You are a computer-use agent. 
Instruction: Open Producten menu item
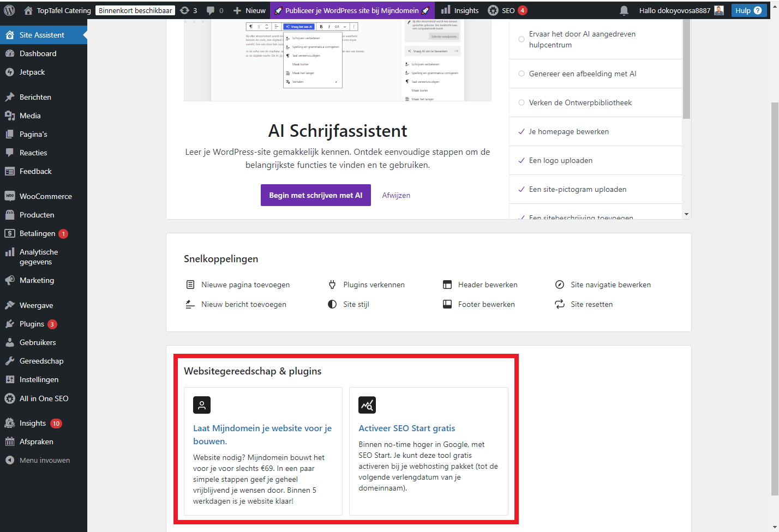click(44, 215)
